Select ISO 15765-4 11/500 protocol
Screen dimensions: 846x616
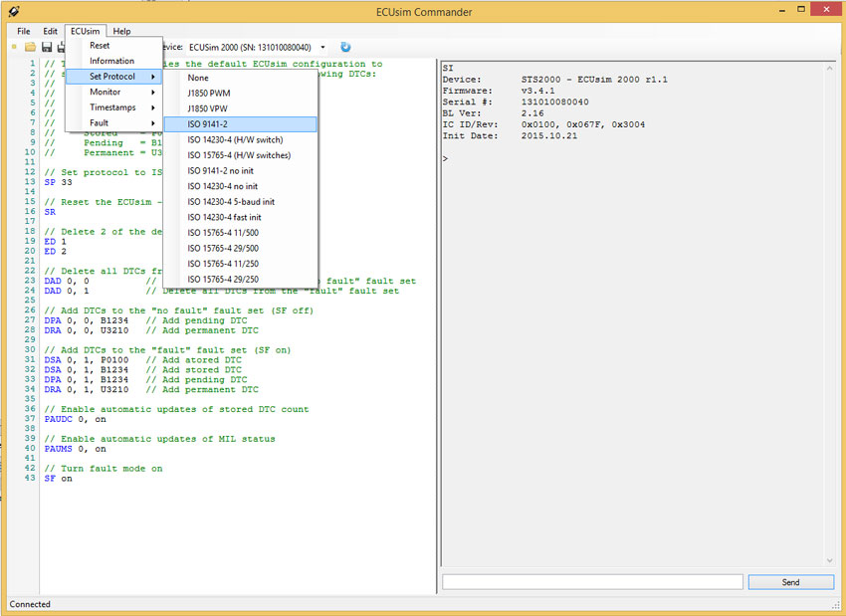(240, 233)
